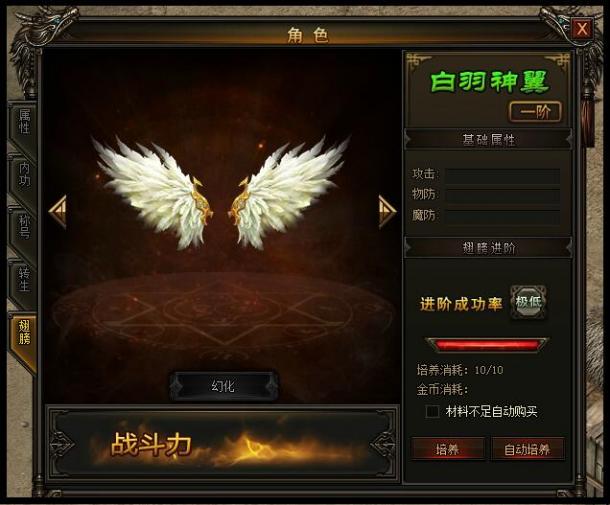Open the 内功 side tab

[24, 175]
